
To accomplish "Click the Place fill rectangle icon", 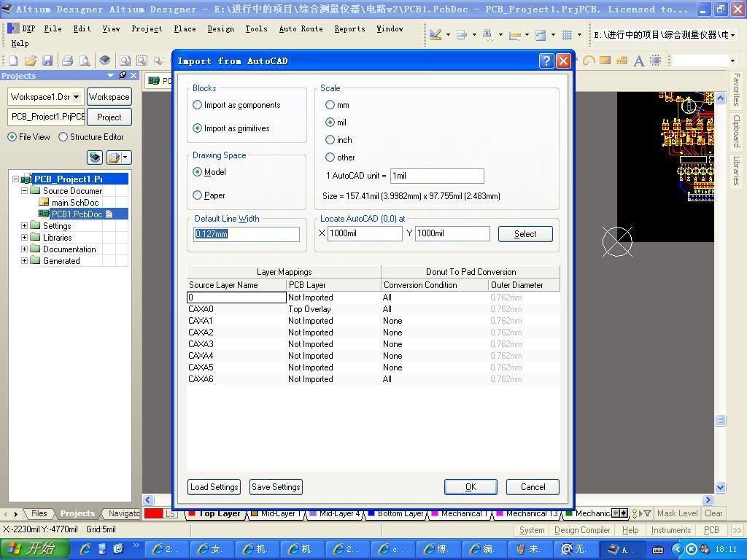I will [x=605, y=61].
